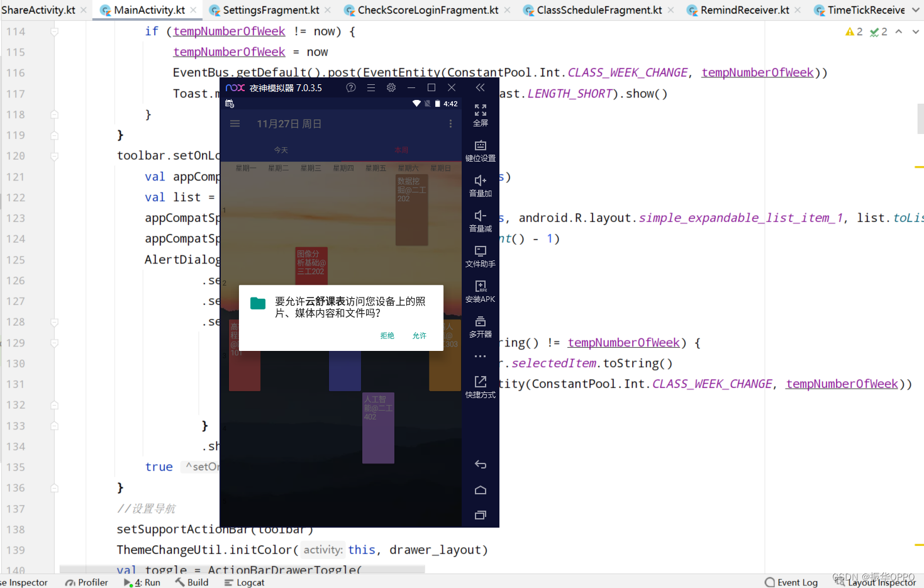Close the MainActivity.kt tab

click(x=193, y=10)
